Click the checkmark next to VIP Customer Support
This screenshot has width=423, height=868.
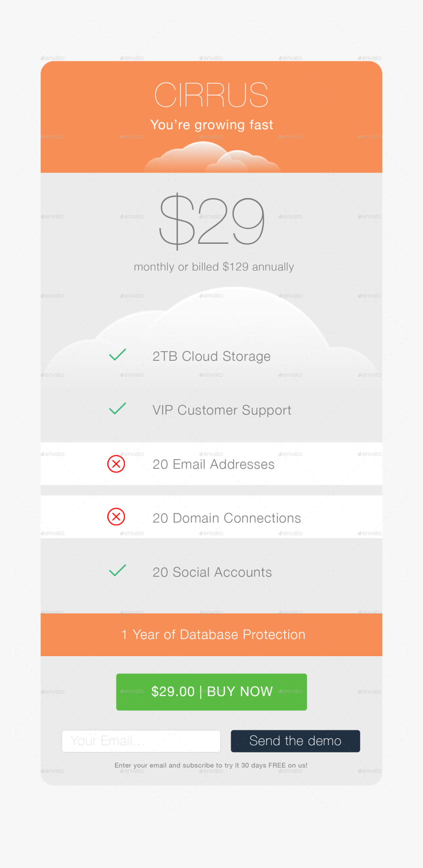(x=118, y=409)
